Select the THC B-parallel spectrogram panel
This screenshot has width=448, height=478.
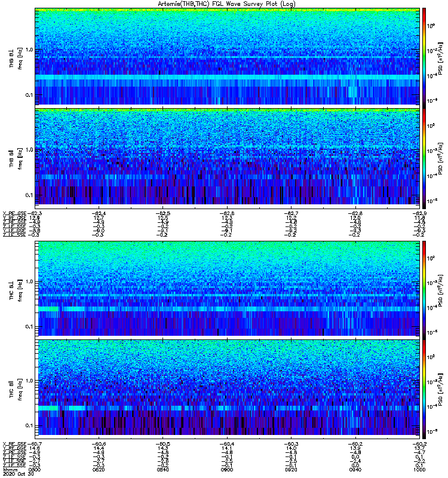pos(228,387)
